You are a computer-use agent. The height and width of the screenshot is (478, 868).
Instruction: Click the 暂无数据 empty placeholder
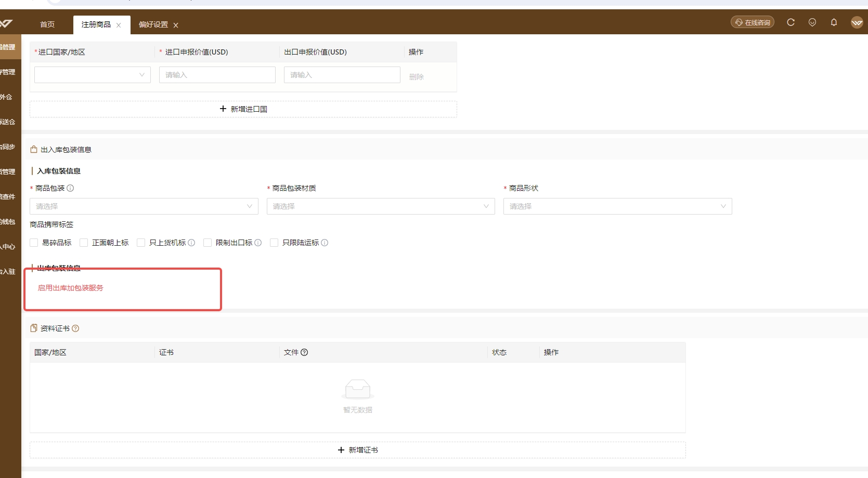coord(358,397)
